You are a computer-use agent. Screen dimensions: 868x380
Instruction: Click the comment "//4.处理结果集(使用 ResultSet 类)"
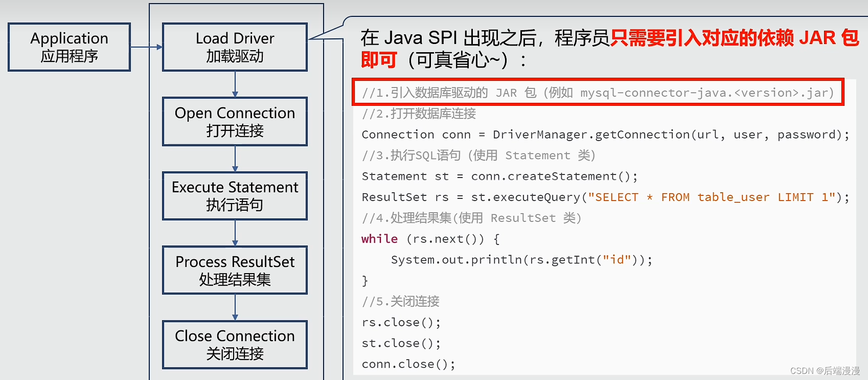coord(472,218)
